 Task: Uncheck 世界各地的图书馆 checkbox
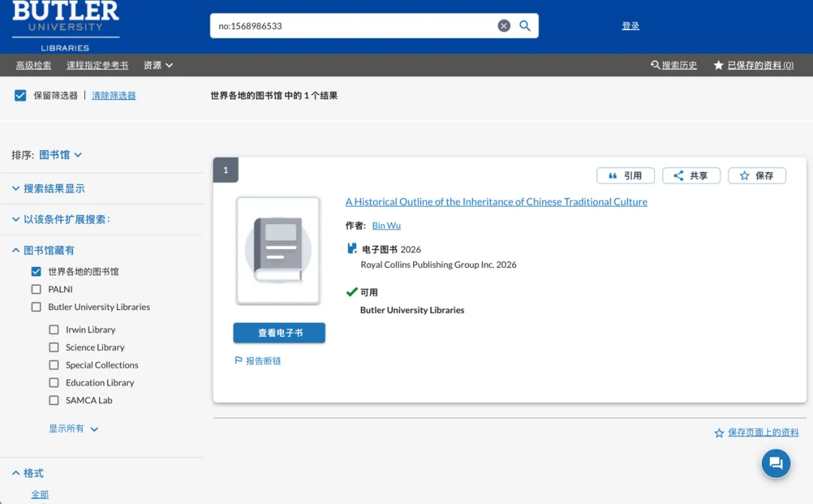(36, 272)
